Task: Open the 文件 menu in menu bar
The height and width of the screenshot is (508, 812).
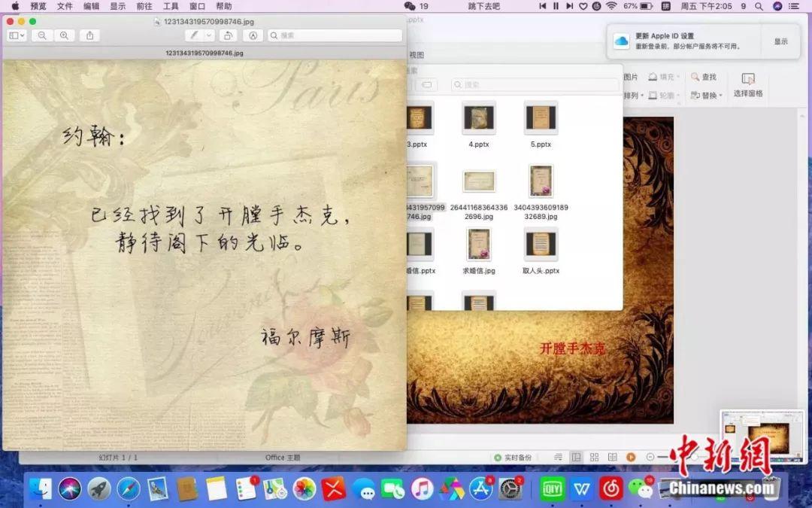Action: pos(65,6)
